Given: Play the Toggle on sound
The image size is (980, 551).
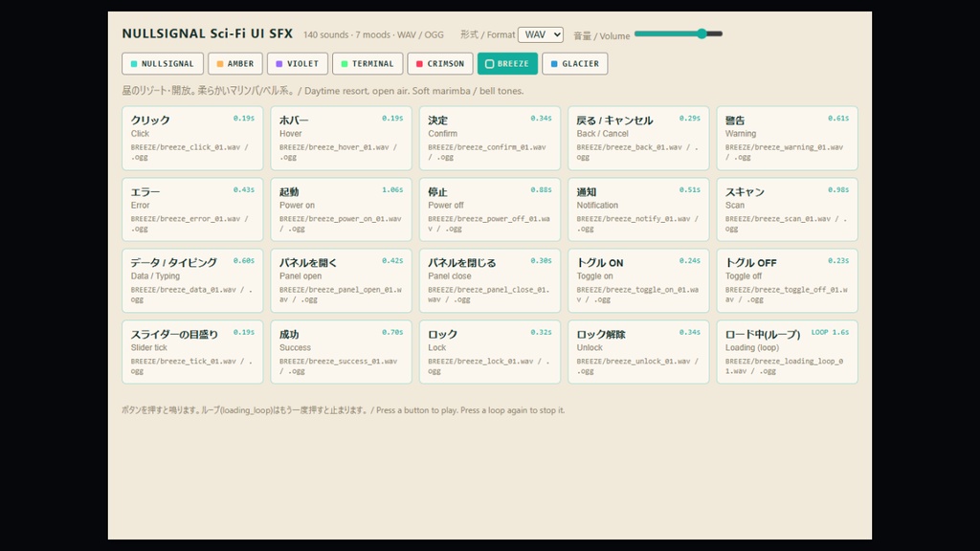Looking at the screenshot, I should click(x=638, y=280).
